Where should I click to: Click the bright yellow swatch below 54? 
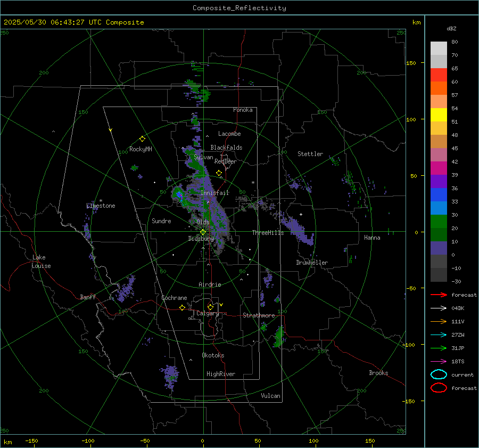439,115
